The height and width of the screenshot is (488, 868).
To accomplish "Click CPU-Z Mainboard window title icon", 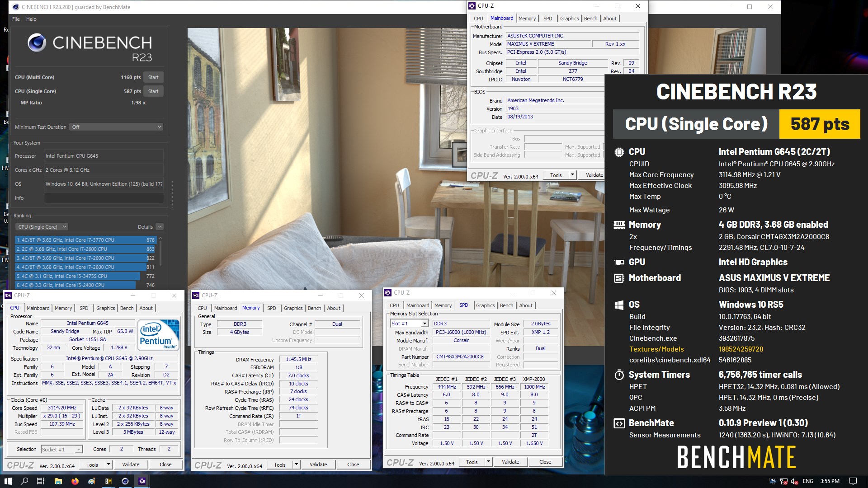I will (x=472, y=6).
